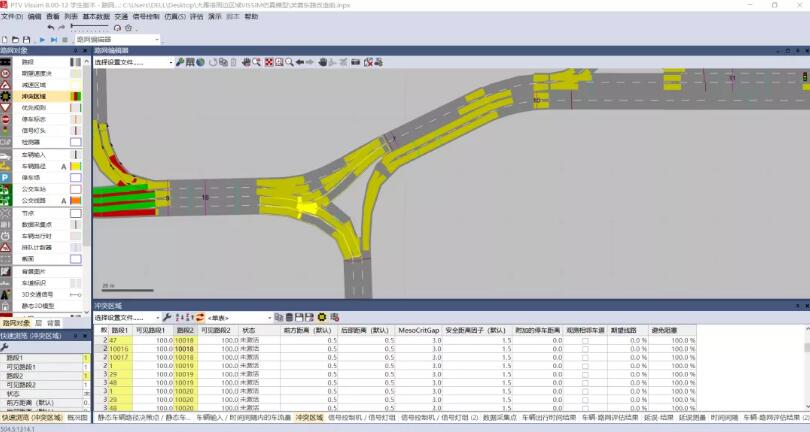Select the 公交车站 transit stops icon
Image resolution: width=810 pixels, height=432 pixels.
pos(5,189)
